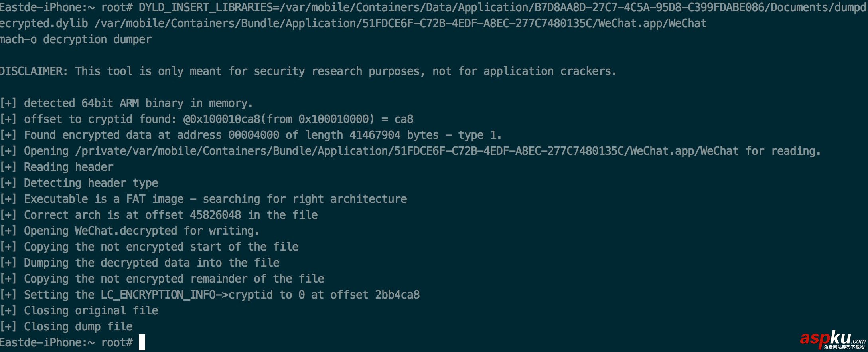Screen dimensions: 868x352
Task: Click 'Dumping the decrypted data' line
Action: [x=152, y=263]
